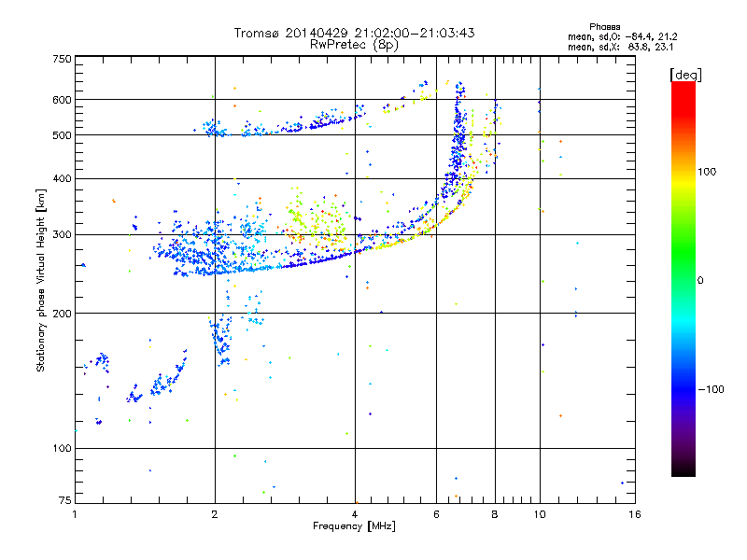Click the 'Stationary phase Virtual Height [km]' axis label

(41, 281)
